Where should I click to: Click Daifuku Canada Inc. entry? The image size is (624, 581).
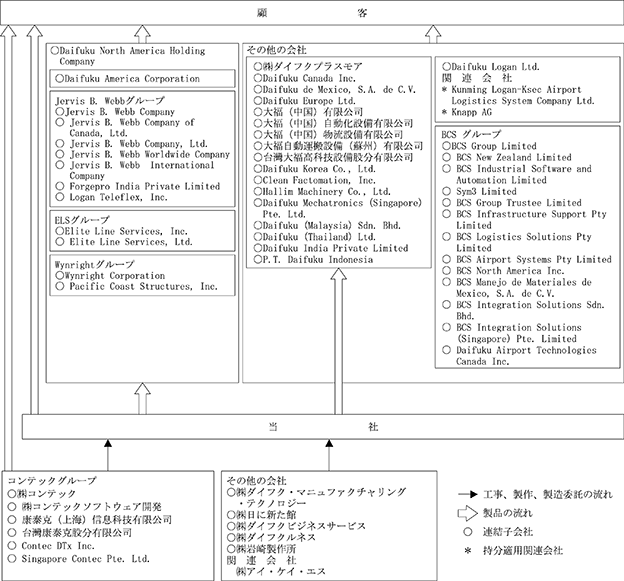click(305, 78)
